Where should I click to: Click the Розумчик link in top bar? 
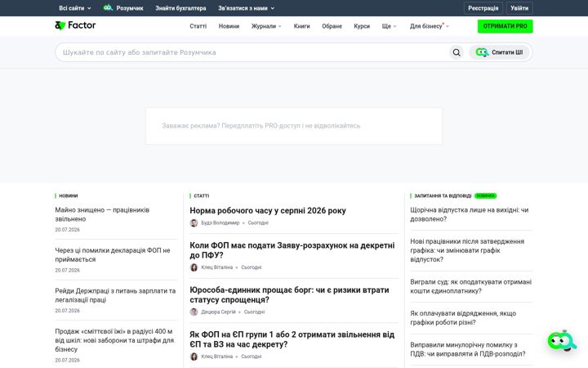[x=130, y=8]
